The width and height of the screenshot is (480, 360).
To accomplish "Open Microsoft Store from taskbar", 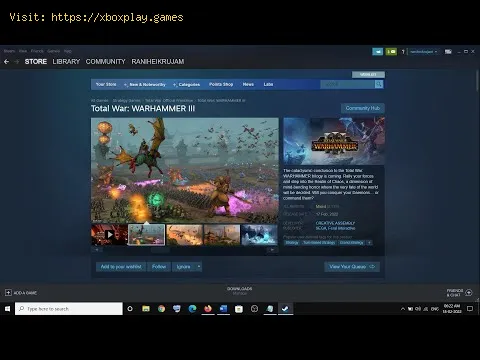I will click(x=239, y=309).
